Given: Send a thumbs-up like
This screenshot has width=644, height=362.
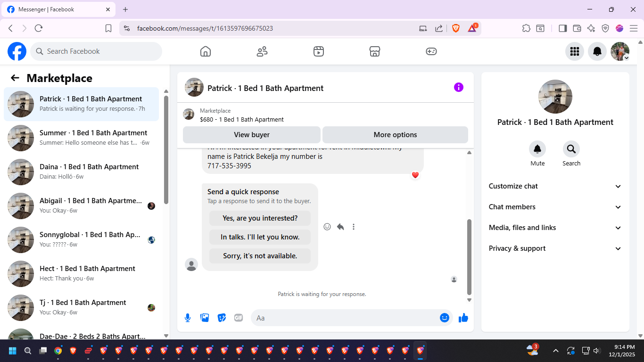Looking at the screenshot, I should point(463,318).
